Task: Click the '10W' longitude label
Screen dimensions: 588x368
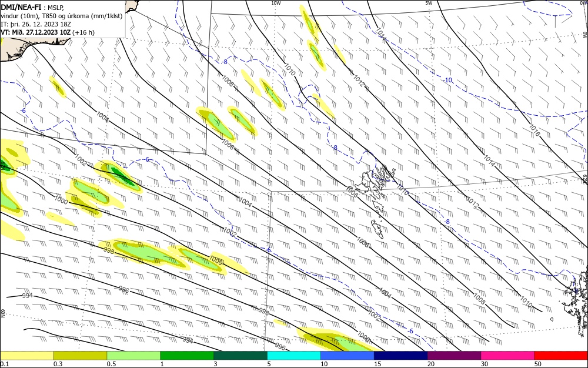Action: tap(276, 3)
